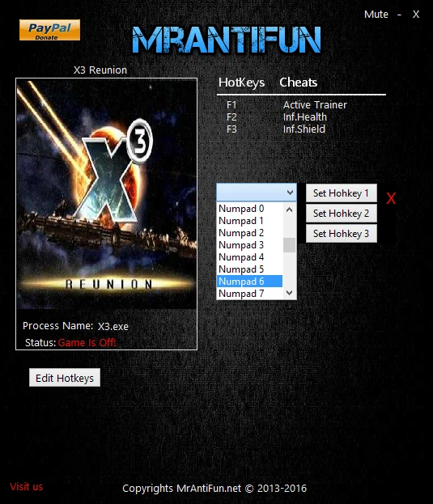Click the list scrollbar down arrow
The image size is (433, 504).
(289, 293)
